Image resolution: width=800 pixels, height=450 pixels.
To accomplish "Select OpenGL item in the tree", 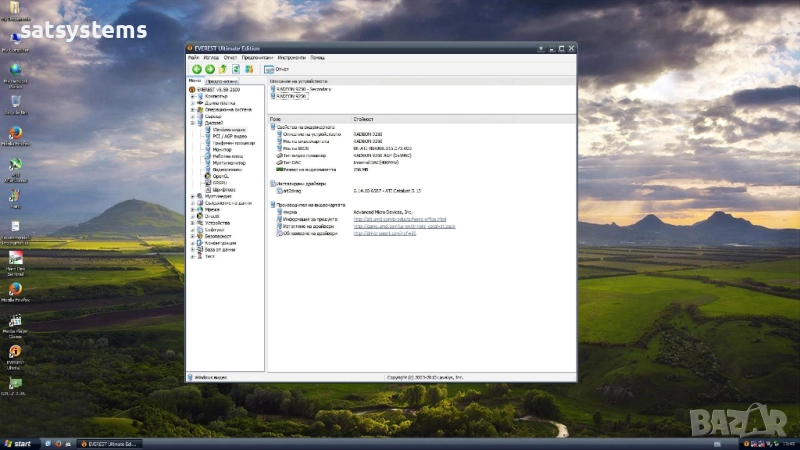I will 221,176.
